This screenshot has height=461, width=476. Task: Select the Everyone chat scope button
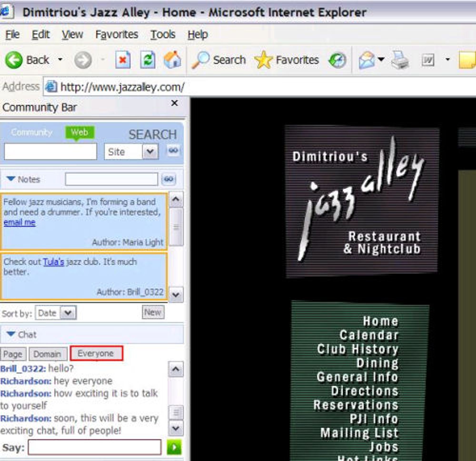(96, 353)
